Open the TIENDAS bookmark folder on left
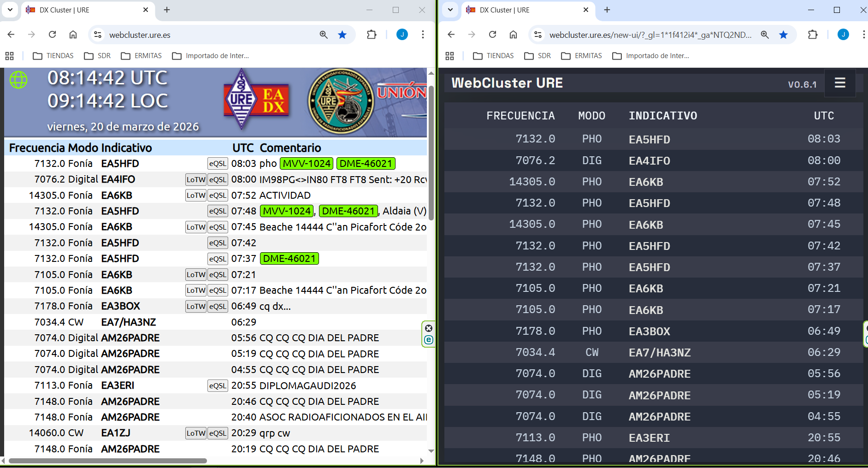 pyautogui.click(x=53, y=56)
